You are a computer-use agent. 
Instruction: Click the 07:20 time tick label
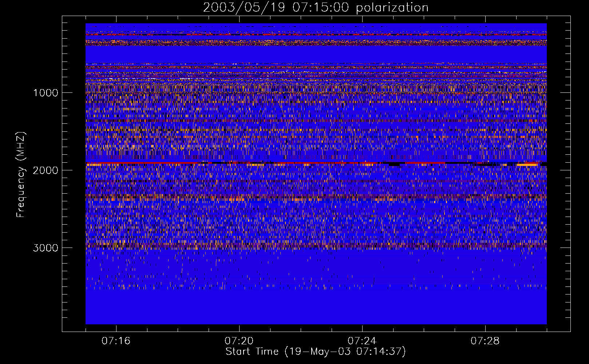(x=239, y=341)
